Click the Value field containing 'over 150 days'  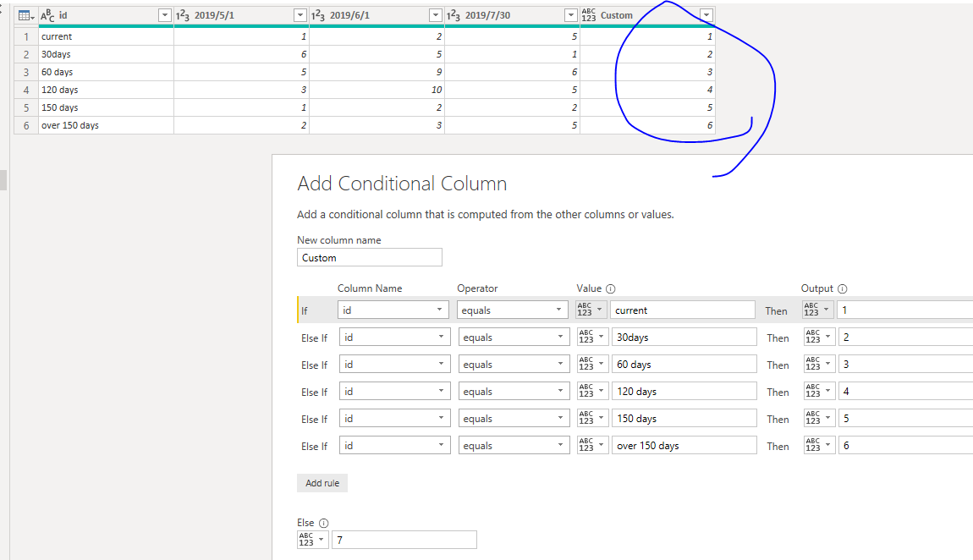tap(684, 446)
